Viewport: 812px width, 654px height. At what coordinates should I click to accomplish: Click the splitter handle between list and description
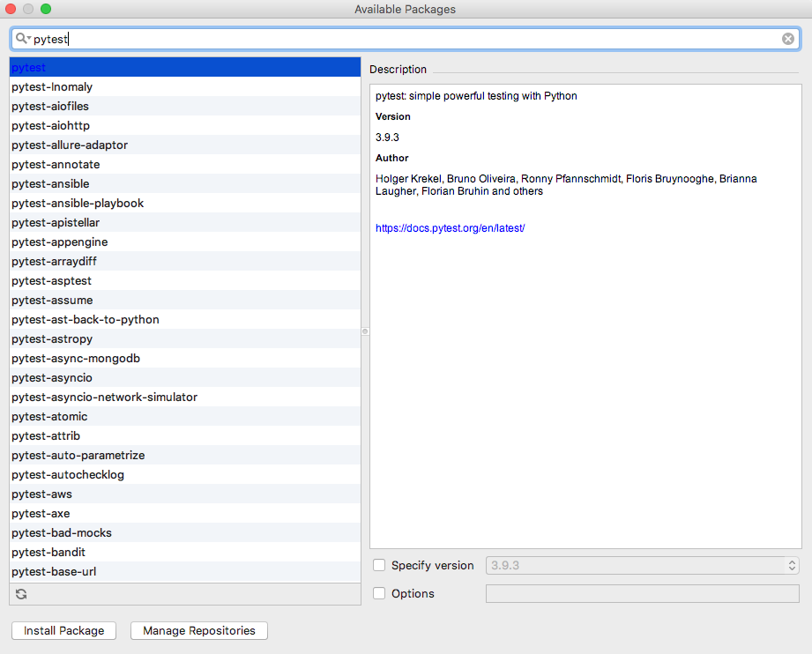[x=365, y=331]
